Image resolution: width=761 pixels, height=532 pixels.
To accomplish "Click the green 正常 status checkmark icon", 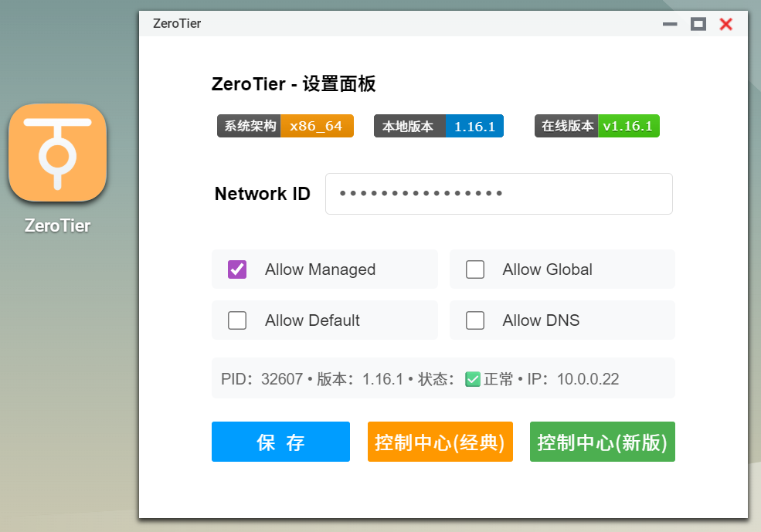I will (x=473, y=379).
